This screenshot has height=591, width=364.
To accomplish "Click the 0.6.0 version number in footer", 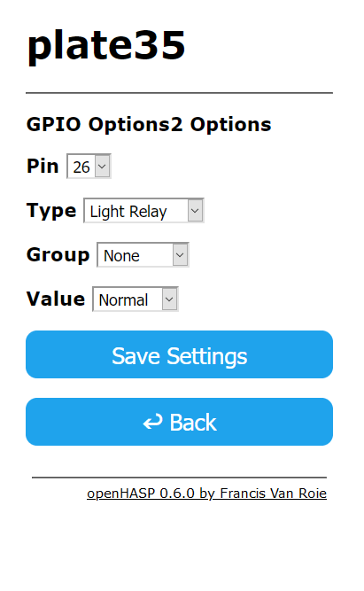I will (x=177, y=494).
